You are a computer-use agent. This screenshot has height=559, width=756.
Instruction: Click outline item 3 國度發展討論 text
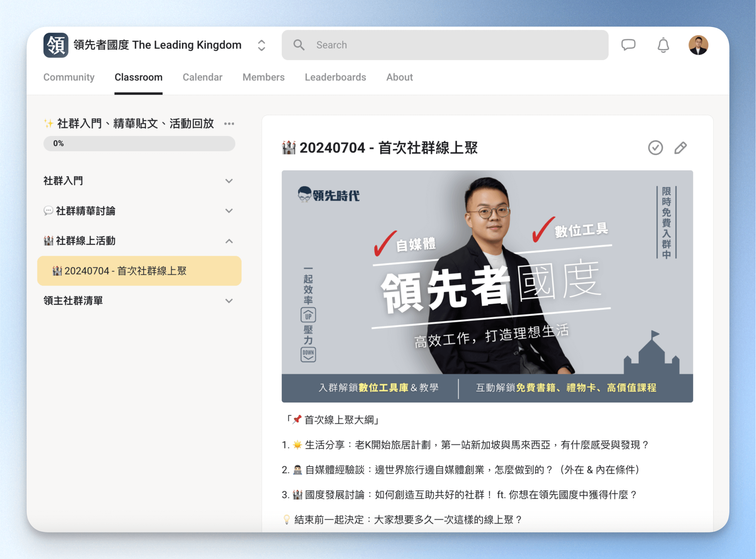[460, 495]
